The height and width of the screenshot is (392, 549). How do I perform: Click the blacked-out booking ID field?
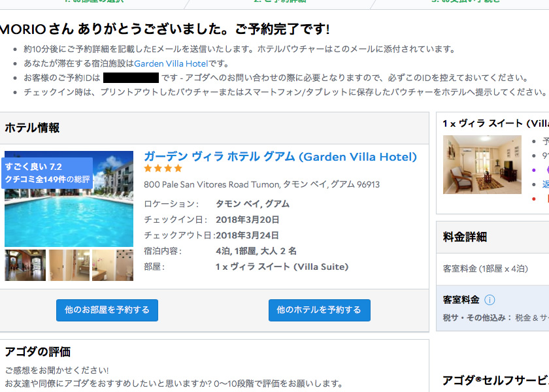click(131, 78)
